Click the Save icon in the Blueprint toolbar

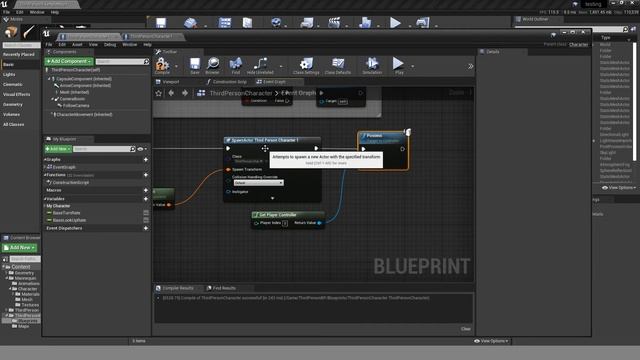point(195,64)
